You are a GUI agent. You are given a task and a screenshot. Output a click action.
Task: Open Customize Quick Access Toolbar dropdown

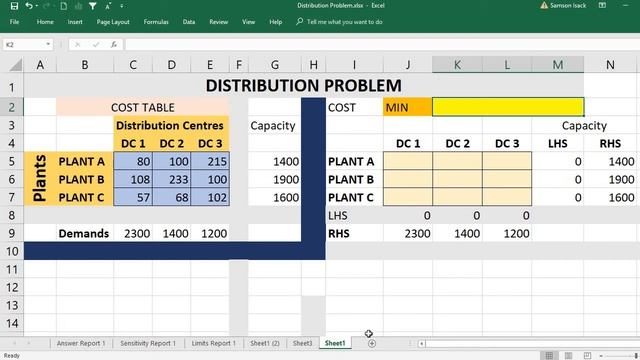pyautogui.click(x=122, y=6)
